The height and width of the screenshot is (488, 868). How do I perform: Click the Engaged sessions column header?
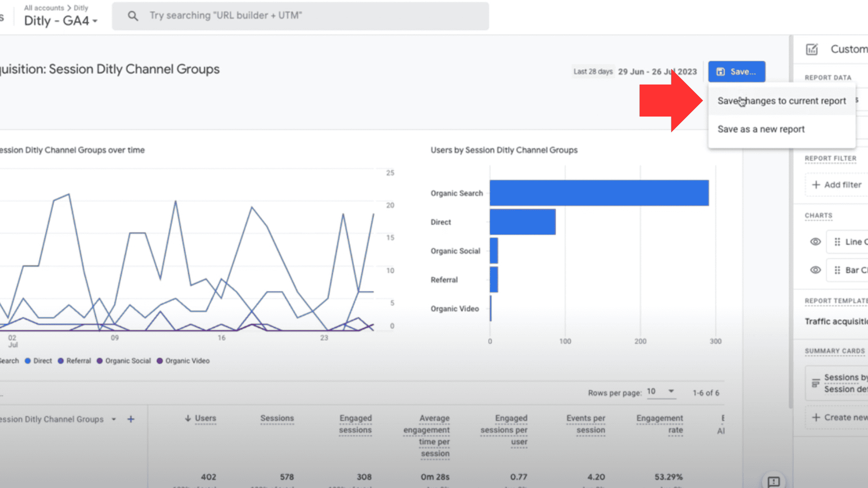click(x=355, y=424)
